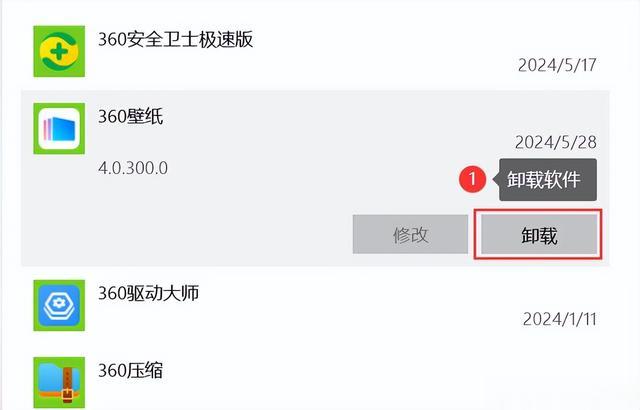640x410 pixels.
Task: Click the 360壁纸 app icon
Action: tap(59, 129)
